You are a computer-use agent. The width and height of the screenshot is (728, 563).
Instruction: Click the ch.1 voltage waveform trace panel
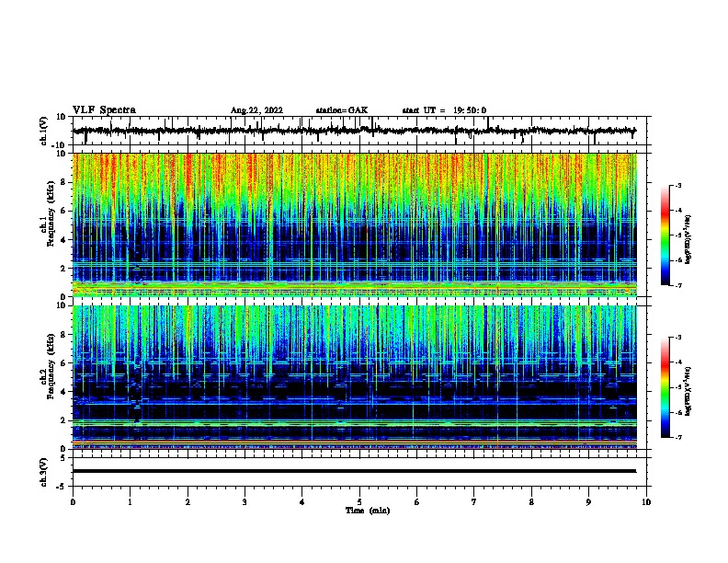[358, 131]
